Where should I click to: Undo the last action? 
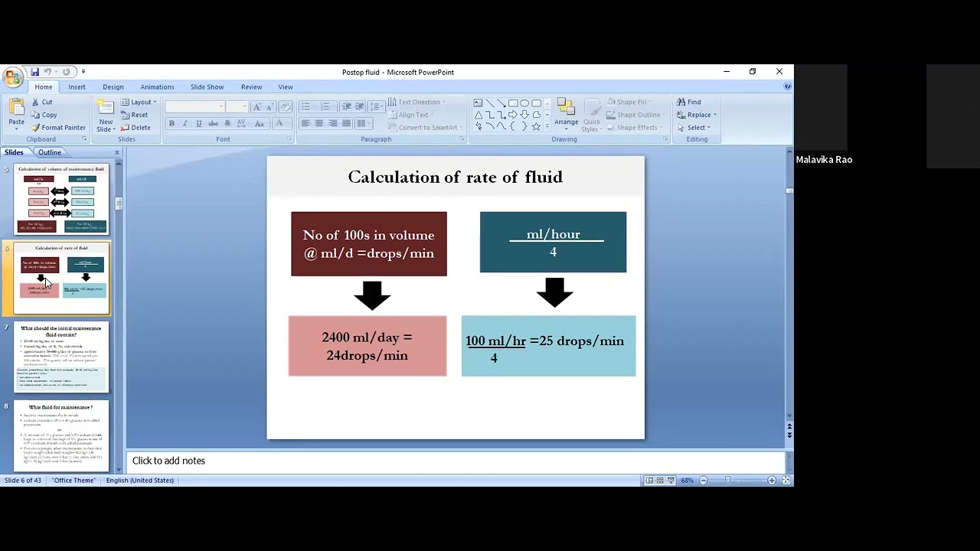pos(47,72)
